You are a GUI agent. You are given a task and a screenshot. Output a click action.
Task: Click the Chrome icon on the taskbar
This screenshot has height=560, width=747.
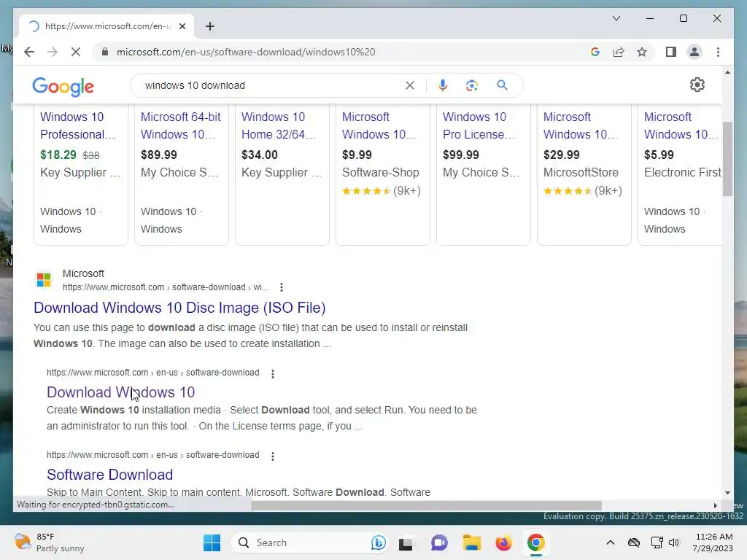(535, 542)
